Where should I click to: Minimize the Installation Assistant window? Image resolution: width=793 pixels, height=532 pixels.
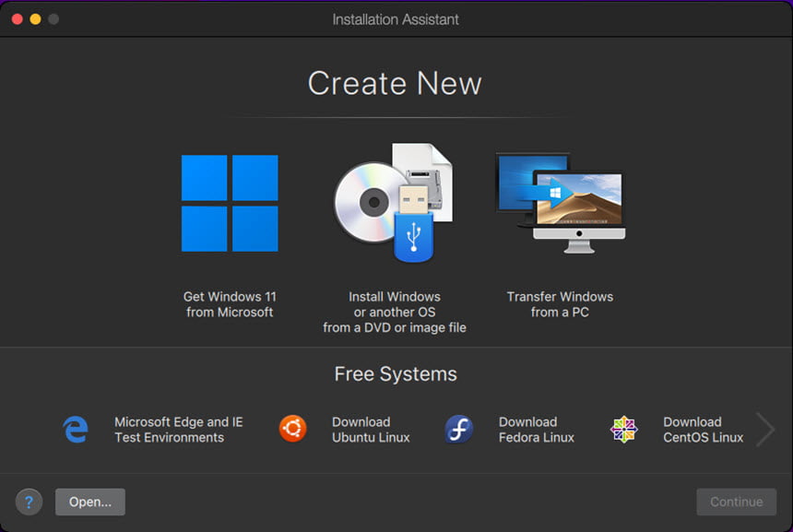pyautogui.click(x=35, y=19)
